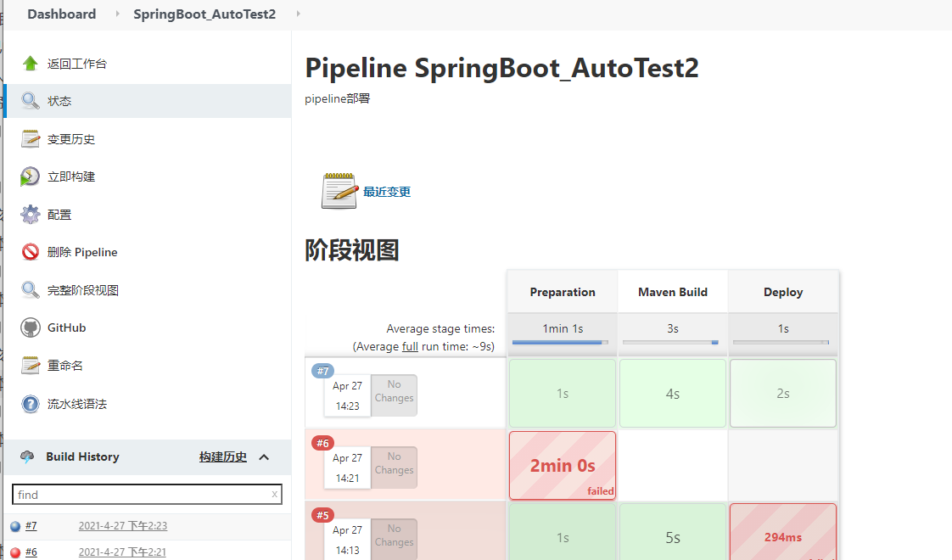The width and height of the screenshot is (952, 560).
Task: Click the 删除 Pipeline delete icon
Action: [x=29, y=251]
